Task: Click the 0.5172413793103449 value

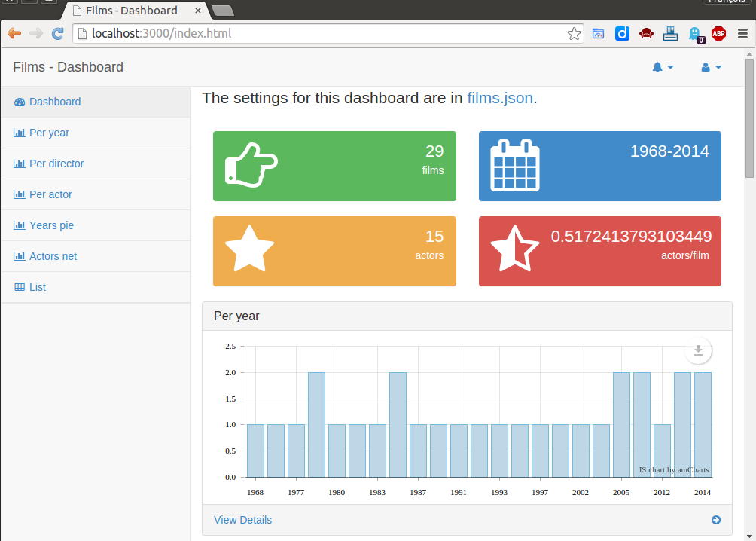Action: [631, 236]
